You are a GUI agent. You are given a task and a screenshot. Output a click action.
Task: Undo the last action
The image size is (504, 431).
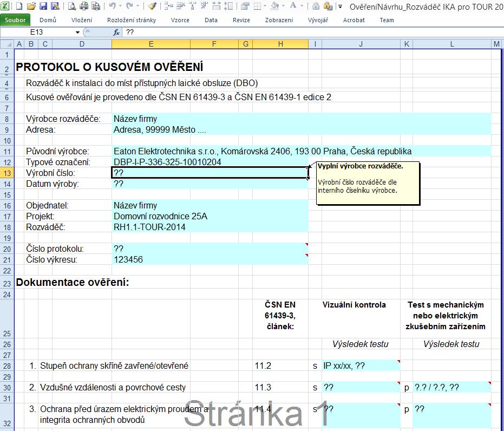coord(112,6)
